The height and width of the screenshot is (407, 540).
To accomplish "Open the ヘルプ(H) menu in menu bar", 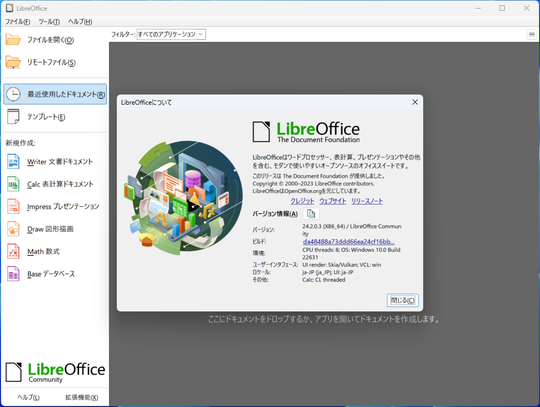I will tap(80, 22).
